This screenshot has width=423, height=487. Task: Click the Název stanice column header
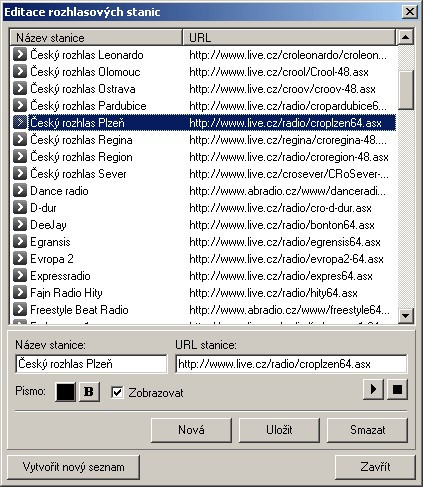coord(96,37)
